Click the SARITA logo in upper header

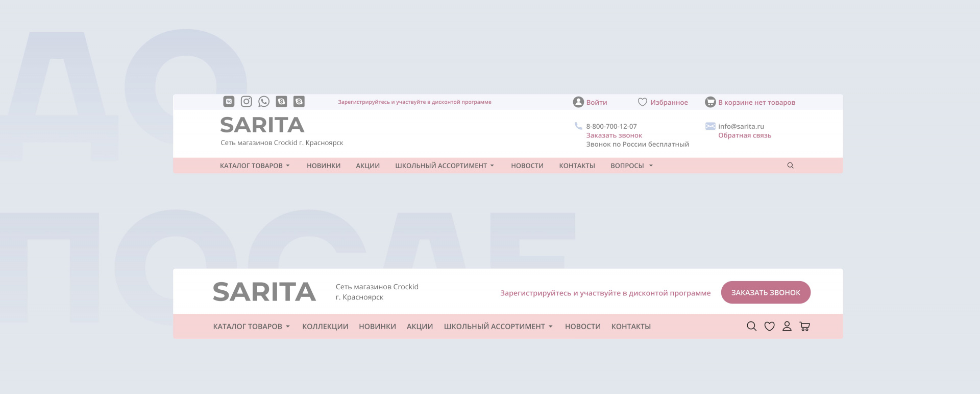(262, 125)
